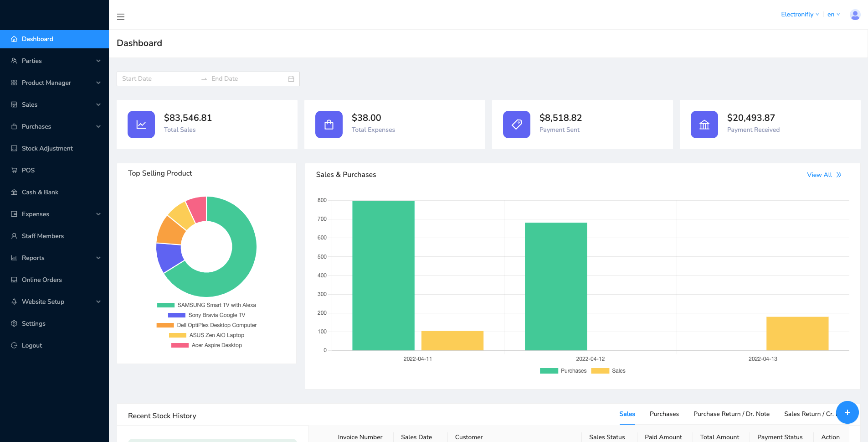Switch to Purchases tab in Recent Stock History
The image size is (868, 442).
(x=664, y=414)
